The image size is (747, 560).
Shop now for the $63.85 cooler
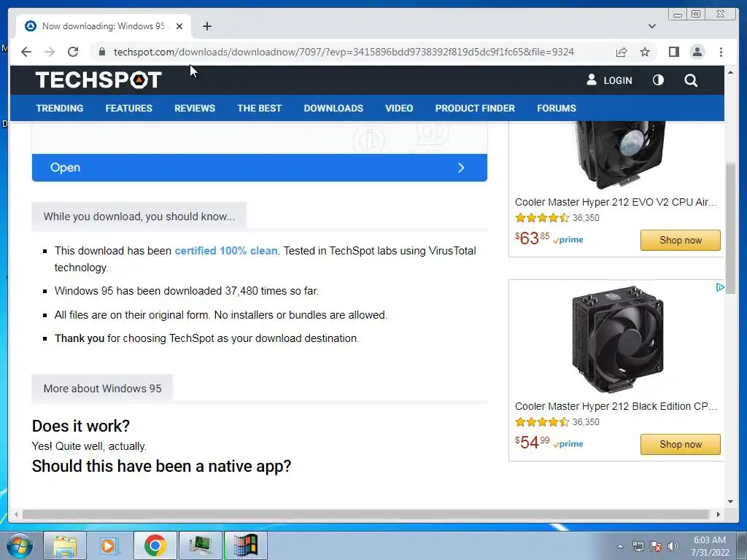pyautogui.click(x=681, y=240)
